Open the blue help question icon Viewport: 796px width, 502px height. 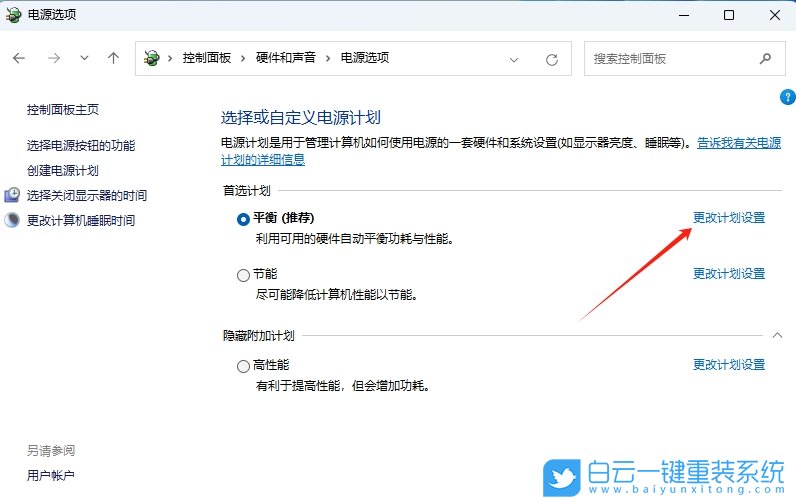click(x=787, y=96)
